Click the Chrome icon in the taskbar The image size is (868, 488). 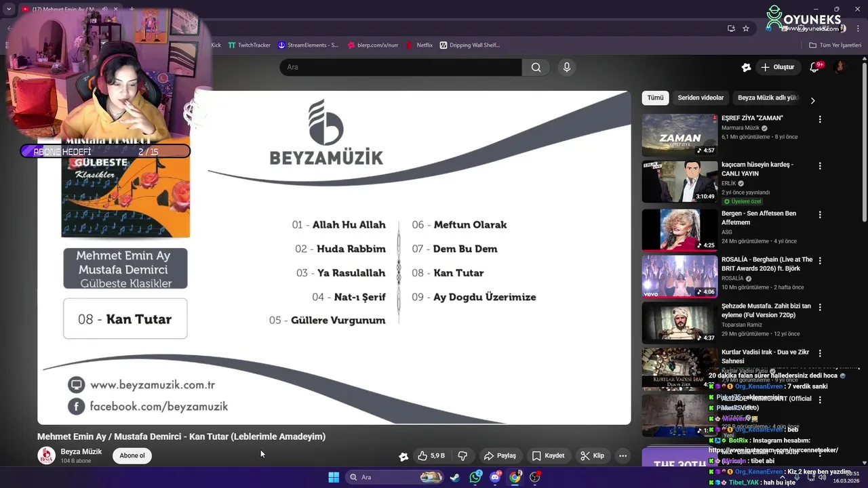click(x=515, y=477)
